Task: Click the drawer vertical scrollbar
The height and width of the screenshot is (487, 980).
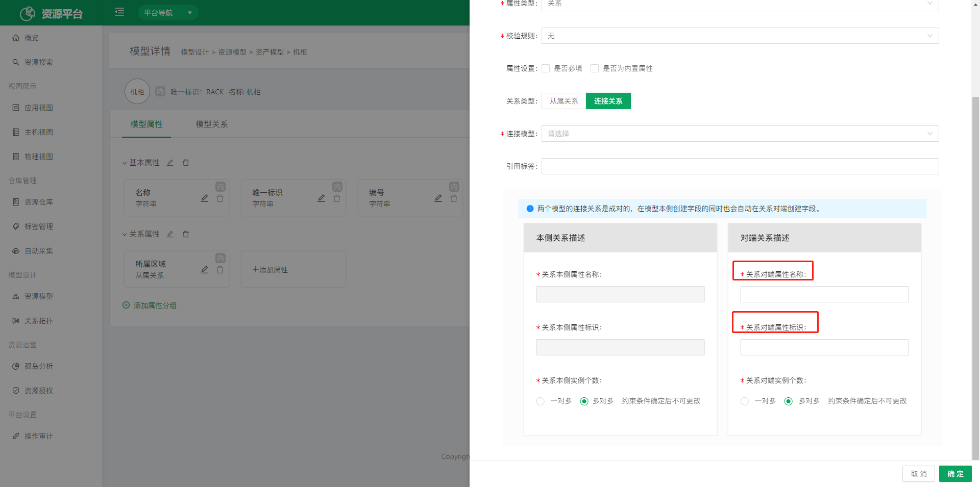Action: point(975,278)
